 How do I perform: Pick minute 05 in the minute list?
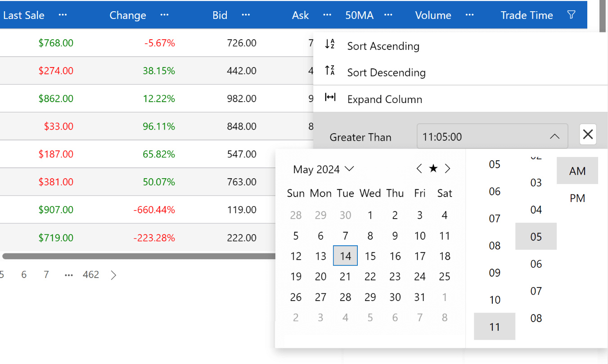click(536, 236)
